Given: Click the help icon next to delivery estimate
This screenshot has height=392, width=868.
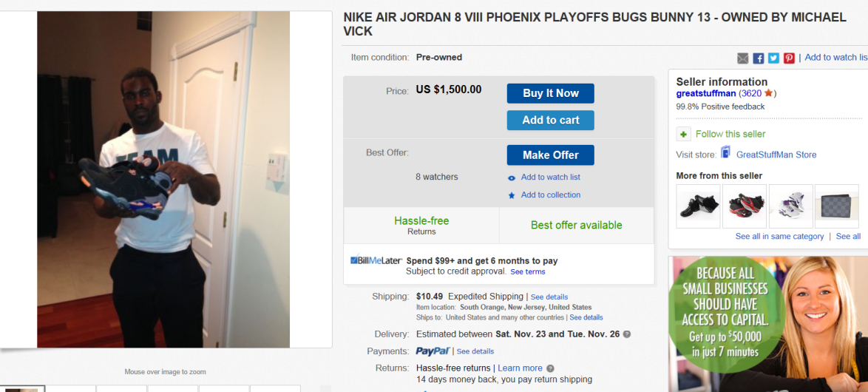Looking at the screenshot, I should tap(627, 334).
